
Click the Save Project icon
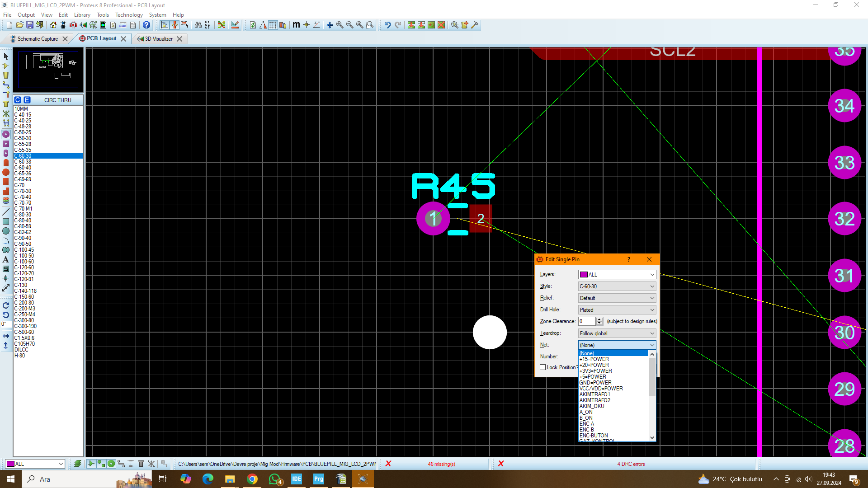(30, 25)
